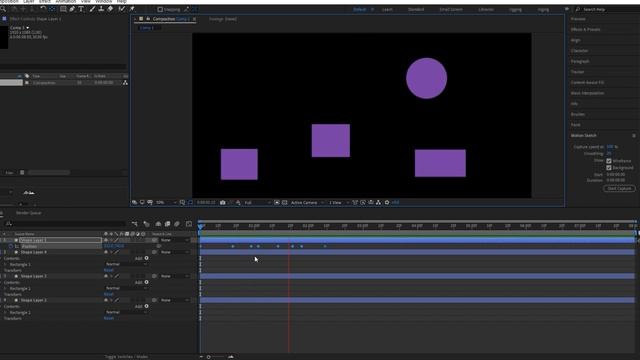
Task: Click the Add circle button under Shape Layer 2
Action: pyautogui.click(x=147, y=307)
